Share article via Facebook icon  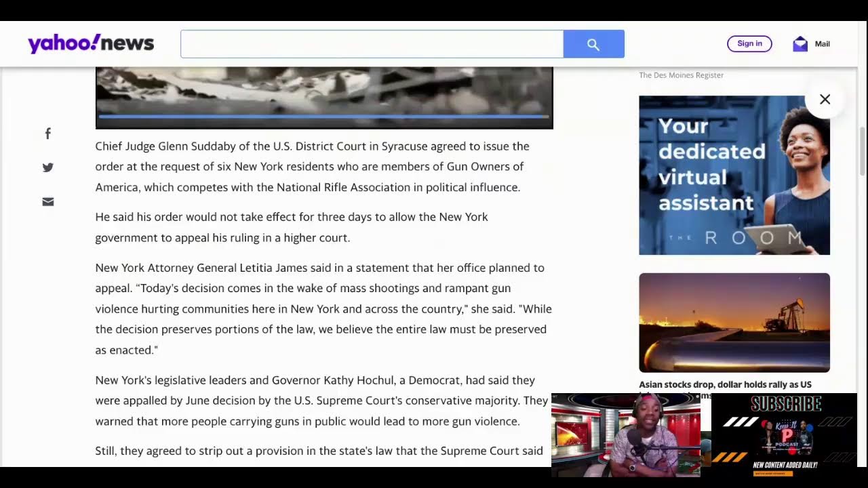47,134
